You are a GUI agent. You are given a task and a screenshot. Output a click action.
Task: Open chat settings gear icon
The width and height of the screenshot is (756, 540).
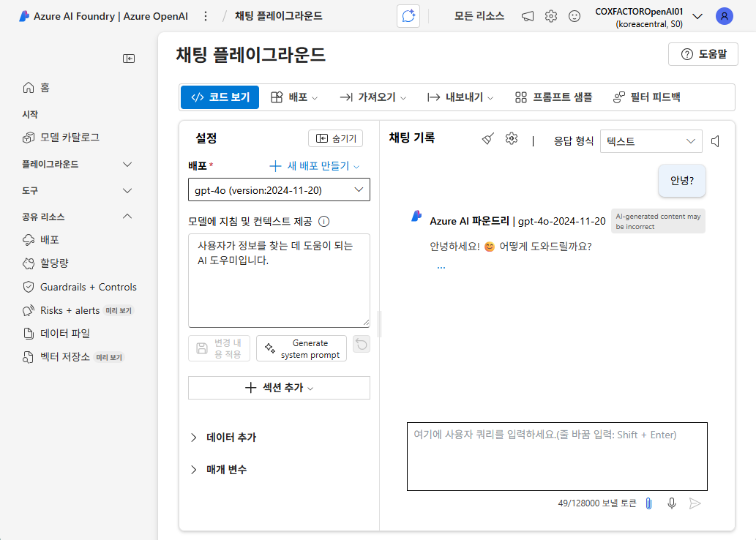(511, 139)
